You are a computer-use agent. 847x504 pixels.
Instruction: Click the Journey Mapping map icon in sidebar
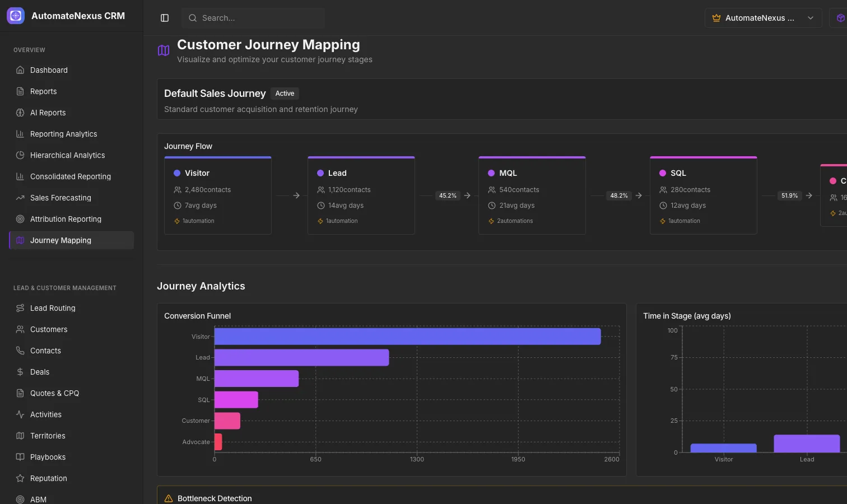tap(20, 240)
